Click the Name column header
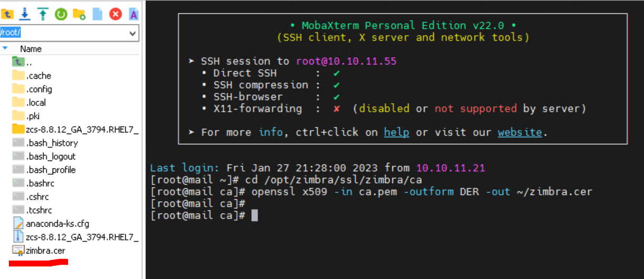Screen dimensions: 644x279 tap(31, 49)
